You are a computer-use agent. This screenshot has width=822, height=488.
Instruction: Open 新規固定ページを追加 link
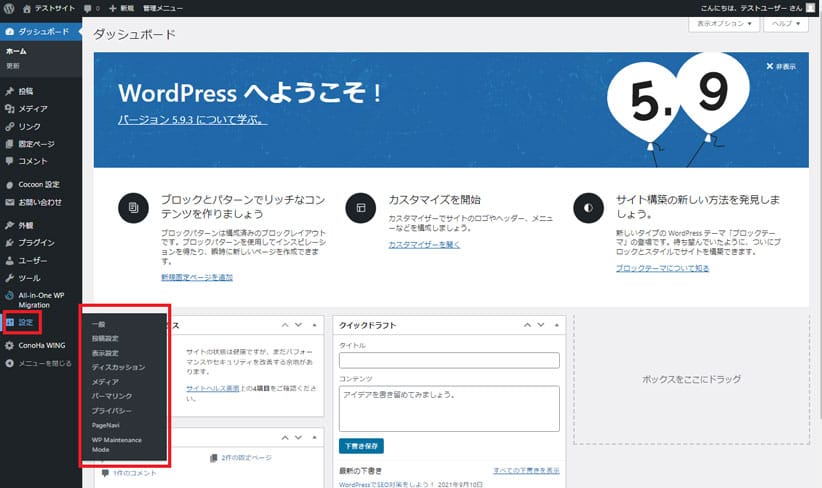(x=197, y=277)
